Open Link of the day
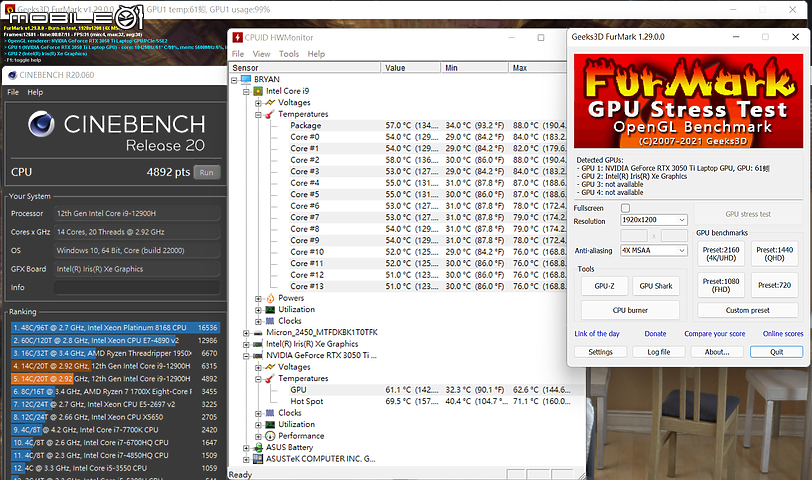The width and height of the screenshot is (812, 480). (597, 334)
